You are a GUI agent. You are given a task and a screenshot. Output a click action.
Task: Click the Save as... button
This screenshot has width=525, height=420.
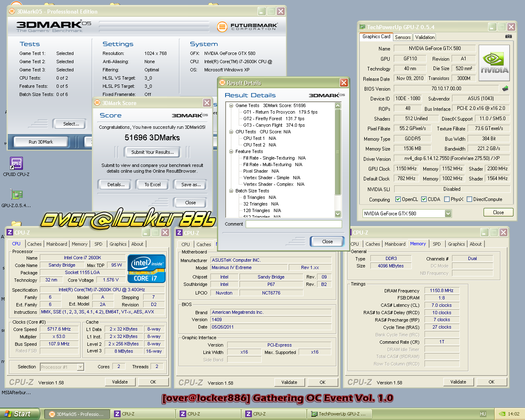pyautogui.click(x=191, y=185)
